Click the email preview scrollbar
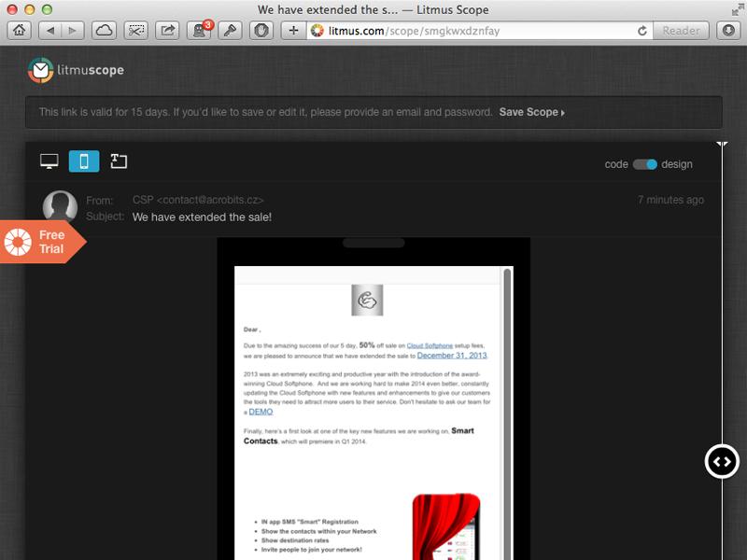747x560 pixels. pyautogui.click(x=507, y=413)
